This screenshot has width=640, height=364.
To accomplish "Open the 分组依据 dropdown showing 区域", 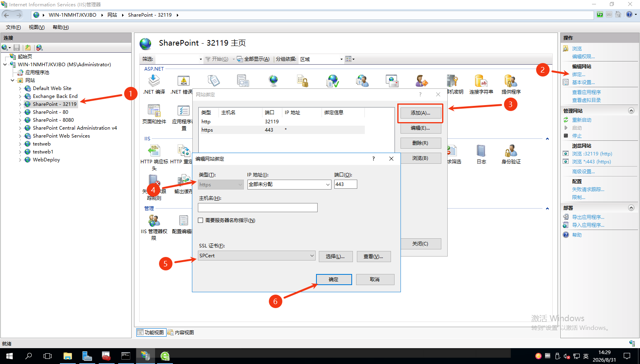I will [321, 59].
